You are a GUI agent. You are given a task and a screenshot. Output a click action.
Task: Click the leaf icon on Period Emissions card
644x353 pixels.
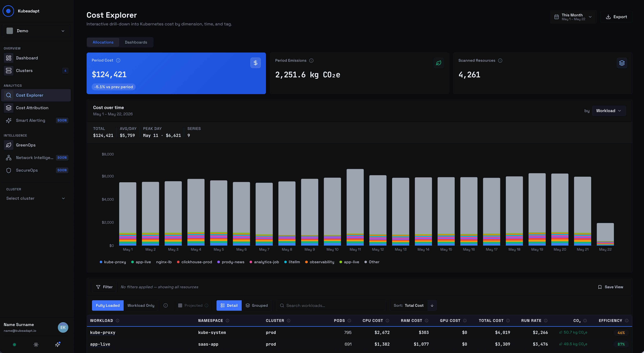[438, 63]
